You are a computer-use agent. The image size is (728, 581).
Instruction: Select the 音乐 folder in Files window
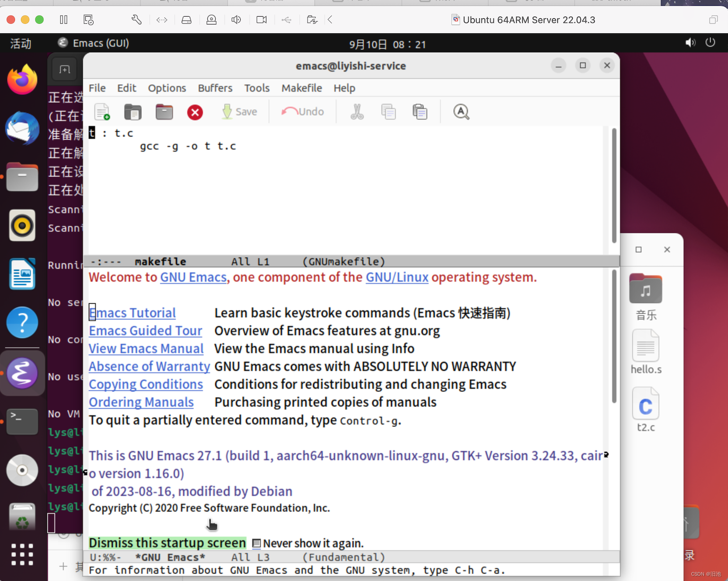pyautogui.click(x=646, y=297)
